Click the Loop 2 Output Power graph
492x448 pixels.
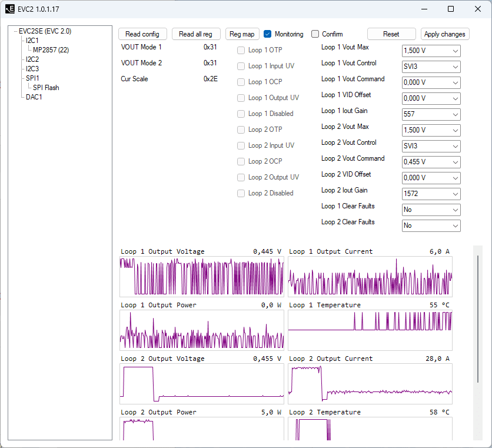click(x=202, y=429)
